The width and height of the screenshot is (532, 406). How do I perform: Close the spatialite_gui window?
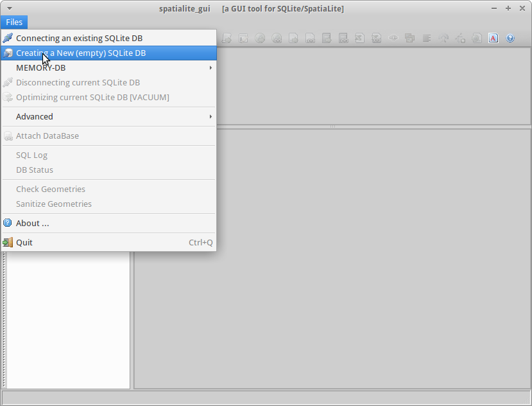coord(522,8)
